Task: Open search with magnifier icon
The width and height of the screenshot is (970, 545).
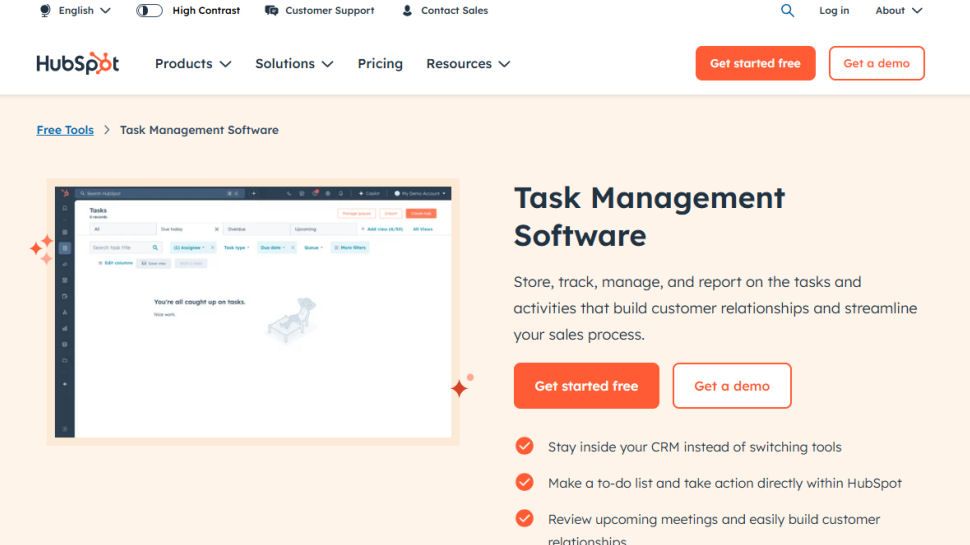Action: coord(787,11)
